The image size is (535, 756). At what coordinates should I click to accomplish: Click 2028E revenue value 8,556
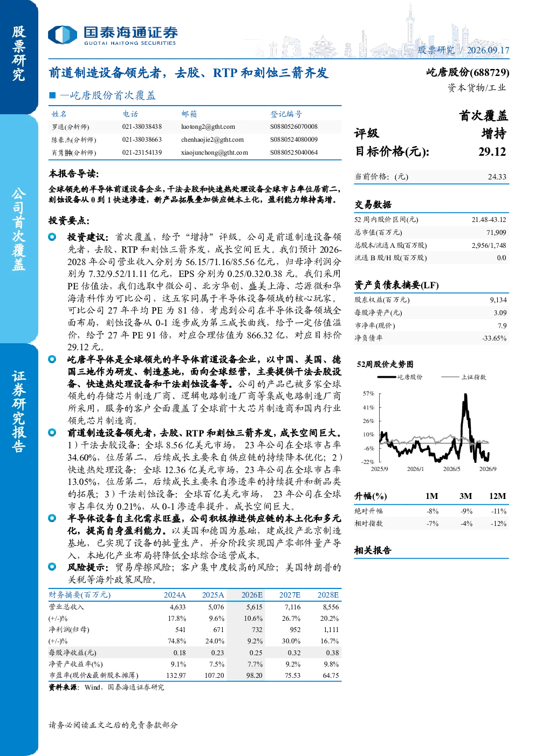click(331, 607)
